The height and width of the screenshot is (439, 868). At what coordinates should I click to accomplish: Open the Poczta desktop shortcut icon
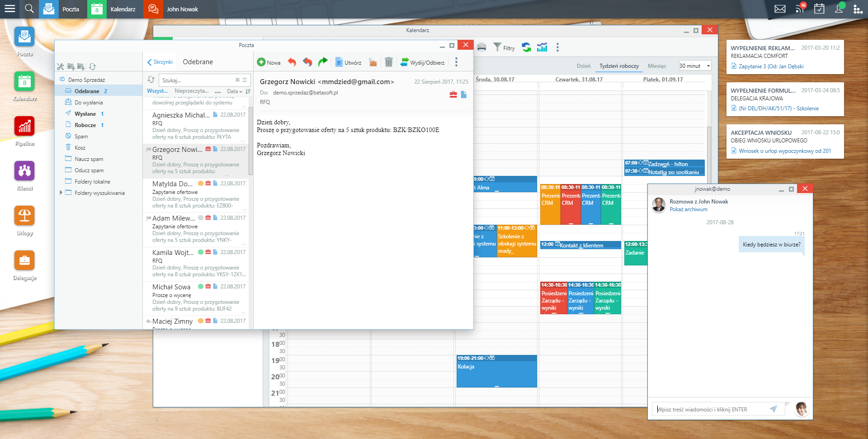24,37
